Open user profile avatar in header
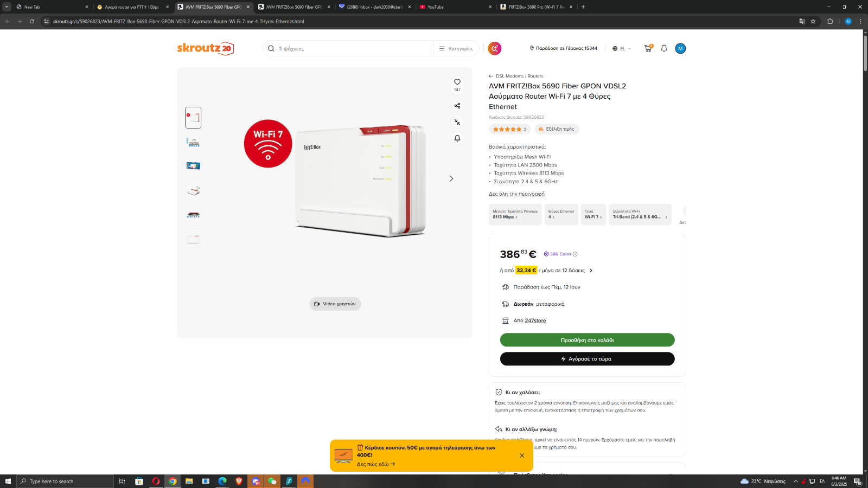The width and height of the screenshot is (868, 488). (680, 48)
